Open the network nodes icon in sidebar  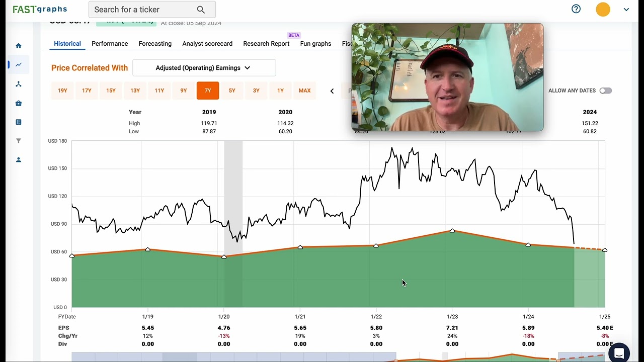pyautogui.click(x=19, y=84)
